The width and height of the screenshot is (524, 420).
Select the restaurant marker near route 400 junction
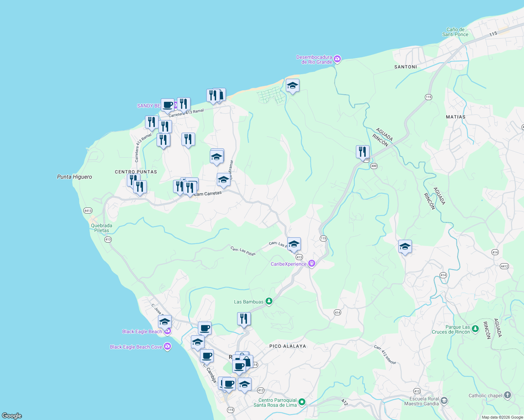point(363,151)
